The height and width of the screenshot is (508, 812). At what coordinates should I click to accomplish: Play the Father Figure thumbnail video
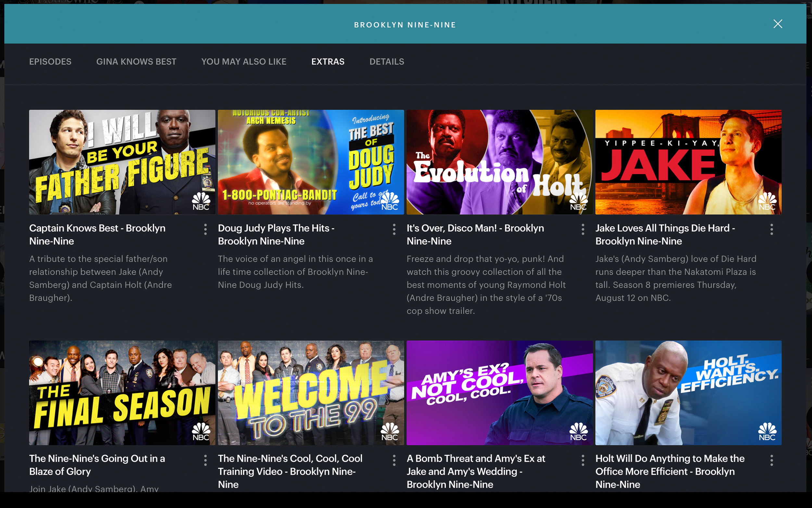click(122, 162)
